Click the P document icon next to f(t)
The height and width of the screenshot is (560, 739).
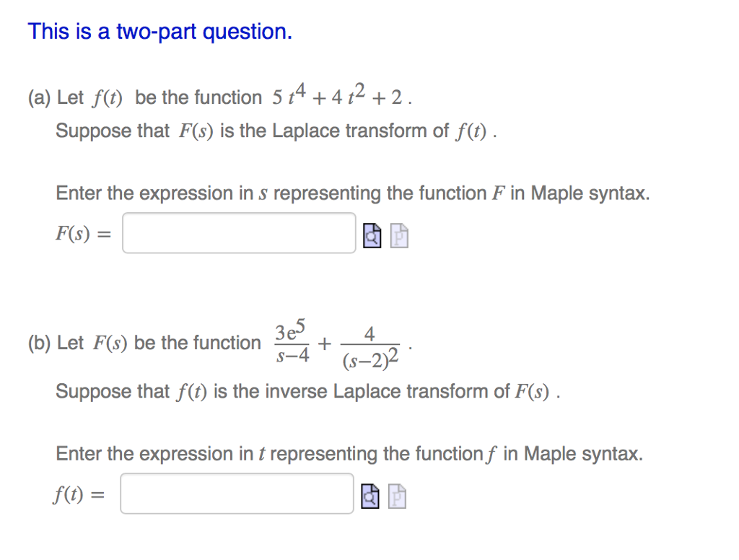397,495
